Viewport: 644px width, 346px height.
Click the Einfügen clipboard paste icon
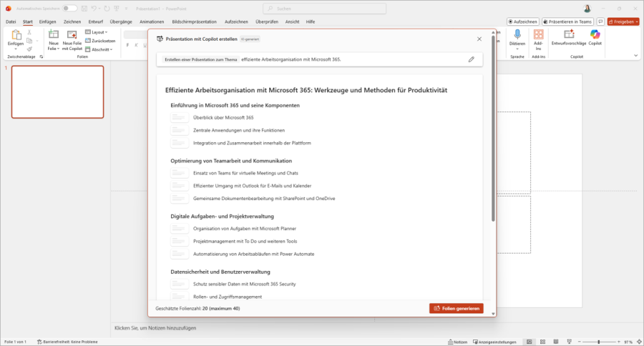tap(16, 35)
